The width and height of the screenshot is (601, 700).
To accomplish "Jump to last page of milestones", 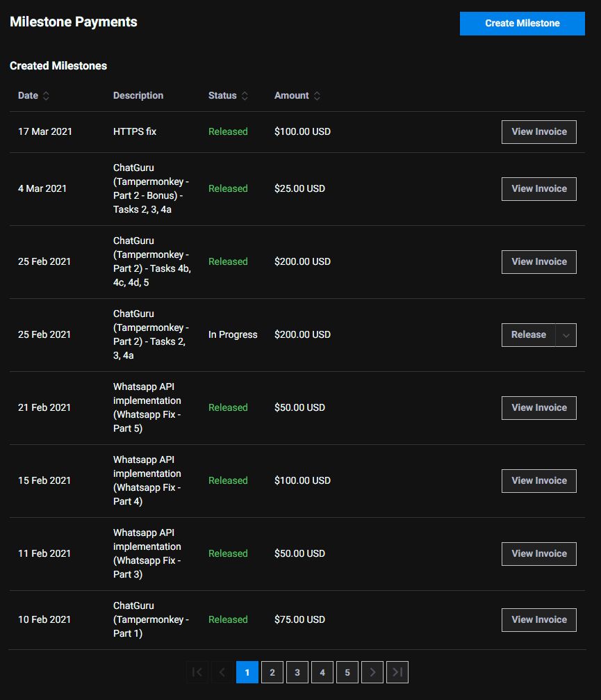I will click(x=397, y=672).
